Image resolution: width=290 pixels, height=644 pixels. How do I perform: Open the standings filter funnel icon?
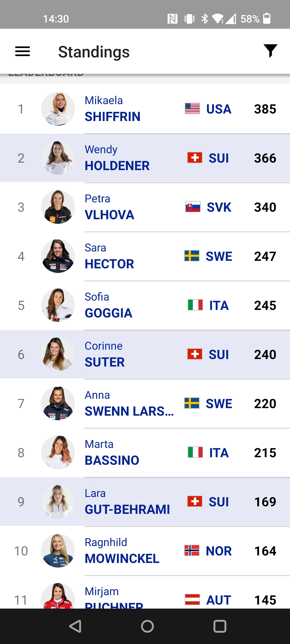click(270, 51)
